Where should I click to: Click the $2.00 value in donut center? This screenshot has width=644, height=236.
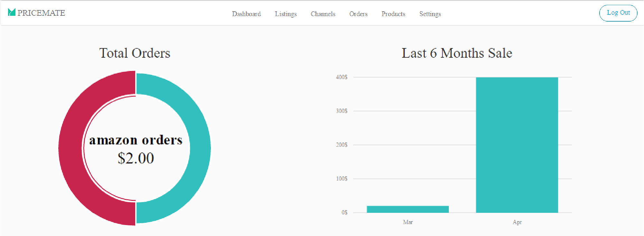[136, 158]
